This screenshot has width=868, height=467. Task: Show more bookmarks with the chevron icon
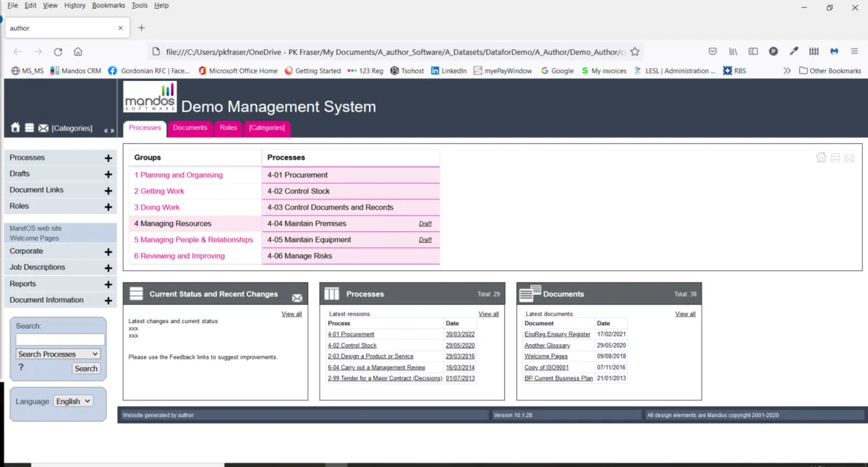click(x=787, y=71)
